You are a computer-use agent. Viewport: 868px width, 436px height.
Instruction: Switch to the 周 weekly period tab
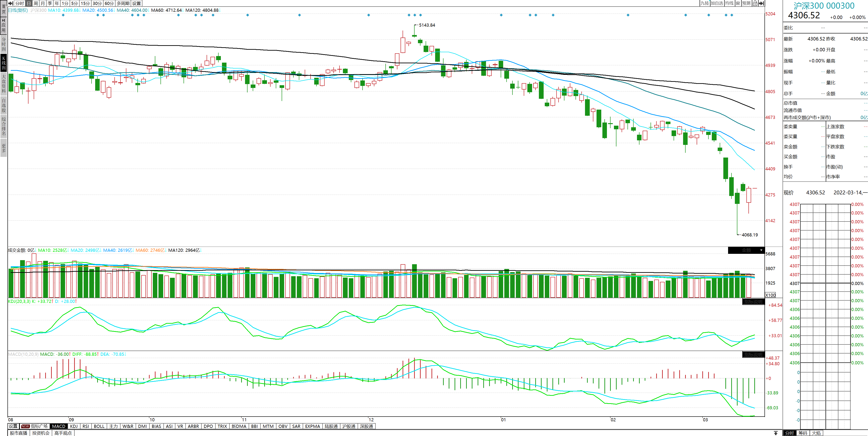[x=36, y=3]
